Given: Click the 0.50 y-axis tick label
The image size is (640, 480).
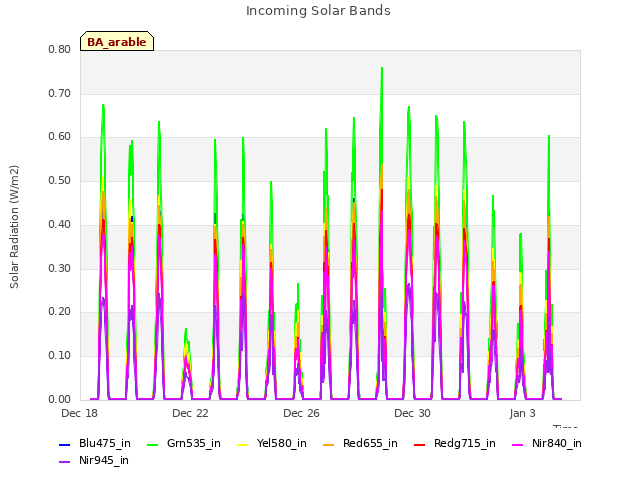Looking at the screenshot, I should (60, 180).
